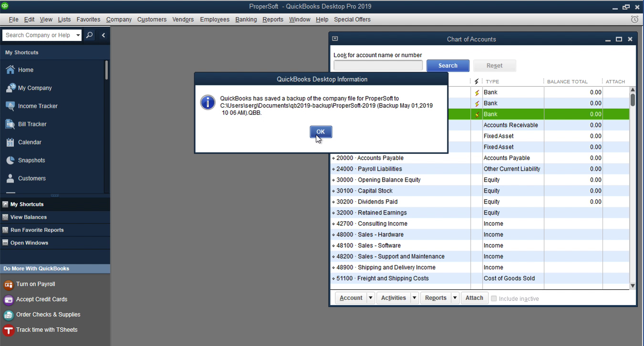Sort by the TYPE column header
644x346 pixels.
tap(492, 81)
